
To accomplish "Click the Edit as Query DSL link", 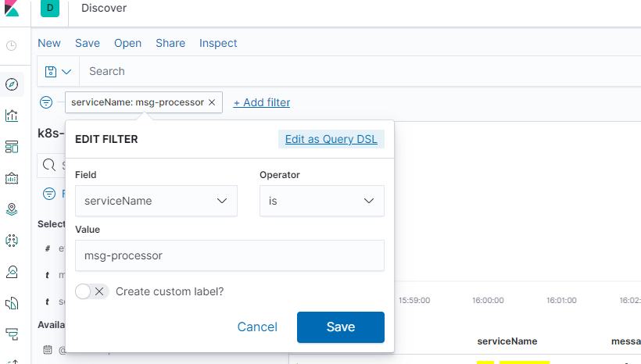I will [331, 139].
